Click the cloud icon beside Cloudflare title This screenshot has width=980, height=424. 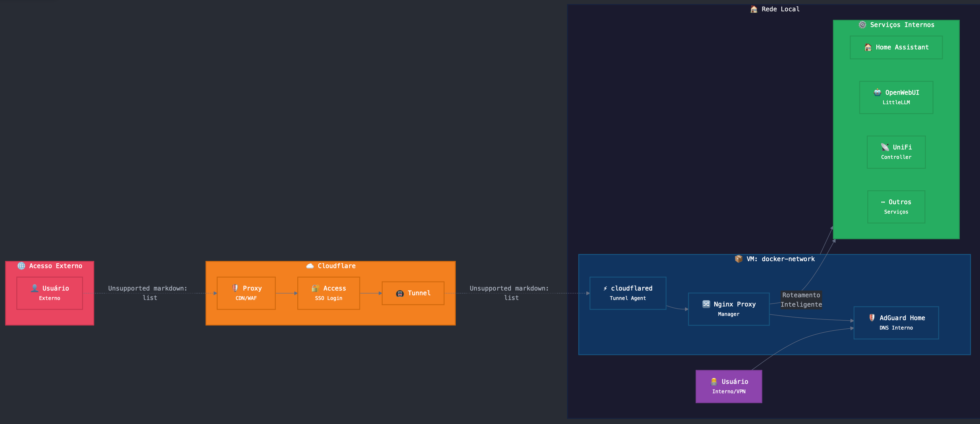(310, 266)
